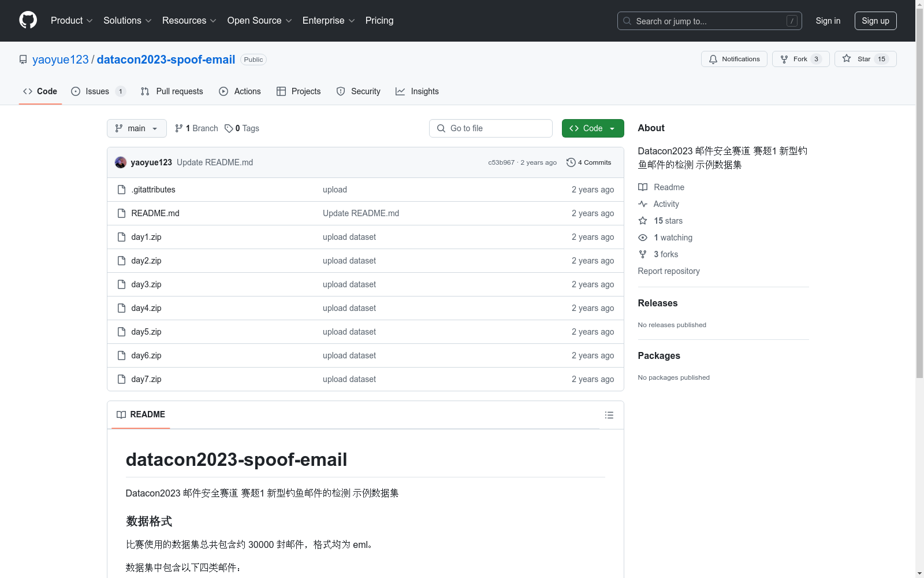This screenshot has height=578, width=924.
Task: Expand the Product menu
Action: (x=72, y=20)
